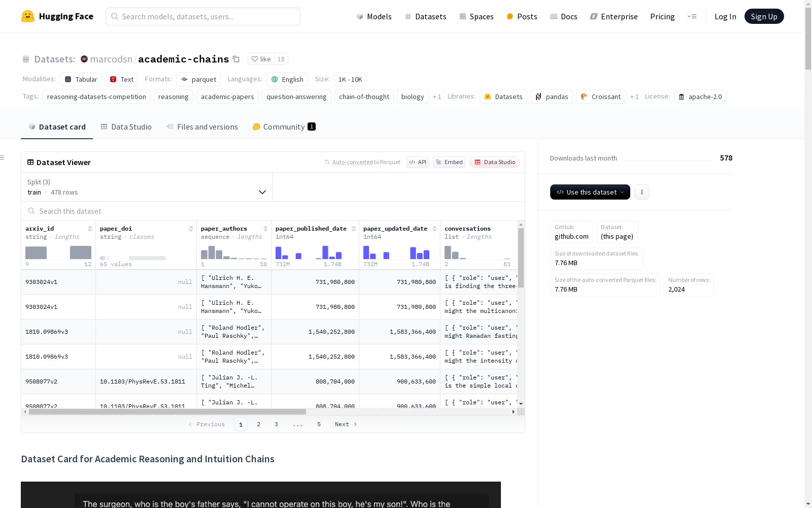Image resolution: width=812 pixels, height=508 pixels.
Task: Go to Spaces in the top navigation
Action: [477, 16]
